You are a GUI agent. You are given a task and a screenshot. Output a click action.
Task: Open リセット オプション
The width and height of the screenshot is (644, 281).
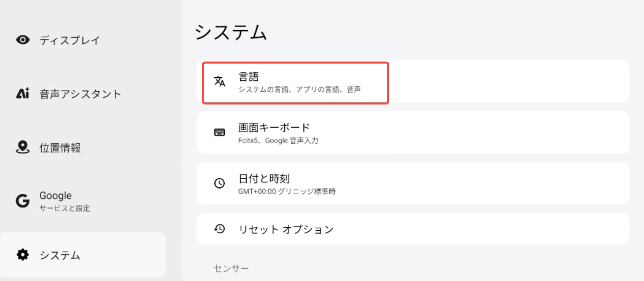coord(413,229)
